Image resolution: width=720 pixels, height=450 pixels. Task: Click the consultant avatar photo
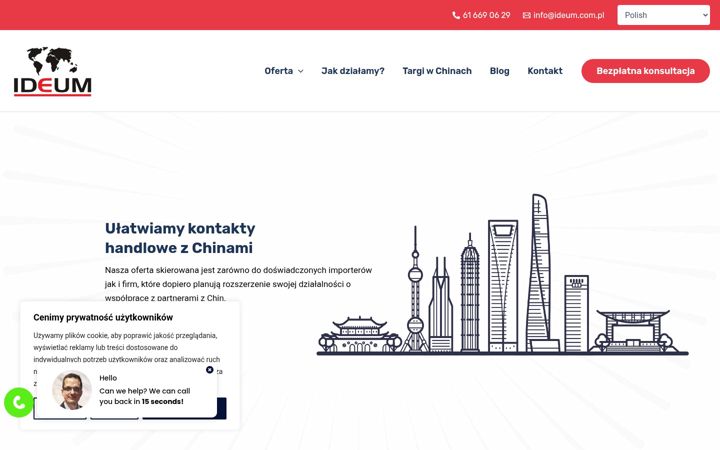(72, 390)
